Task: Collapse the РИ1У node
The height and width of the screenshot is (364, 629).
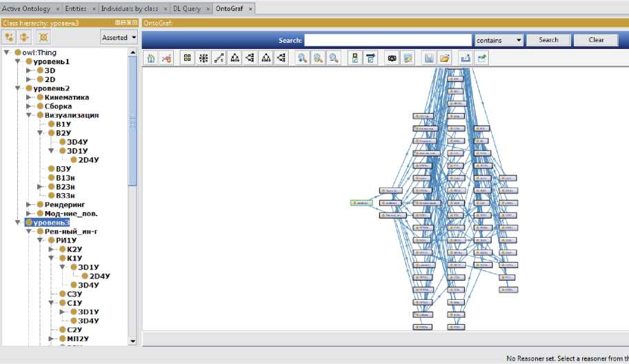Action: tap(40, 240)
